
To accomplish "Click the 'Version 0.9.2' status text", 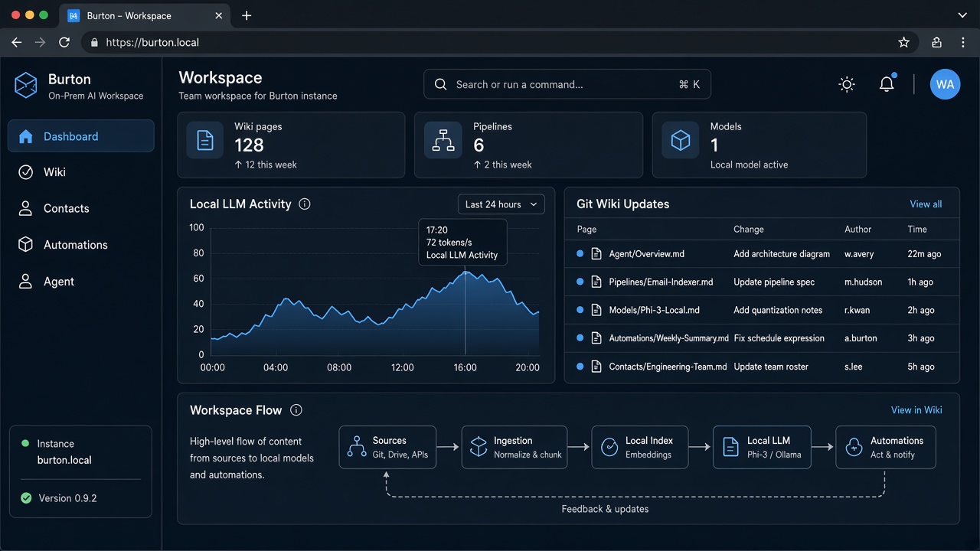I will click(68, 498).
